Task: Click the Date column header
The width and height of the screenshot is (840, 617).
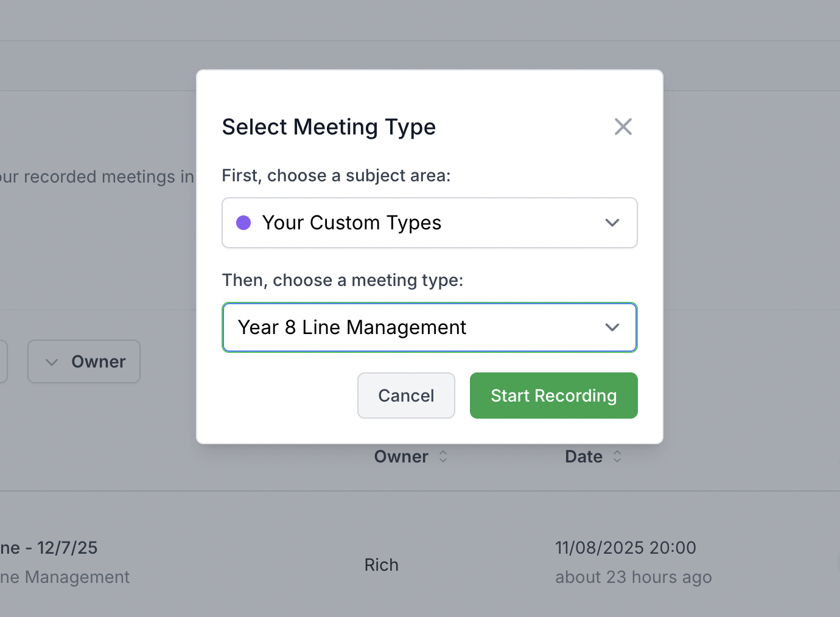Action: (582, 456)
